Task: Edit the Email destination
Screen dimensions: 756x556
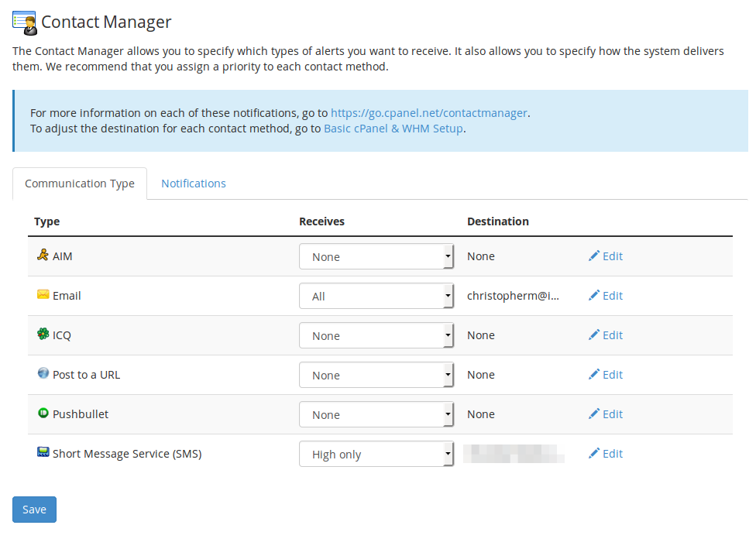Action: click(606, 296)
